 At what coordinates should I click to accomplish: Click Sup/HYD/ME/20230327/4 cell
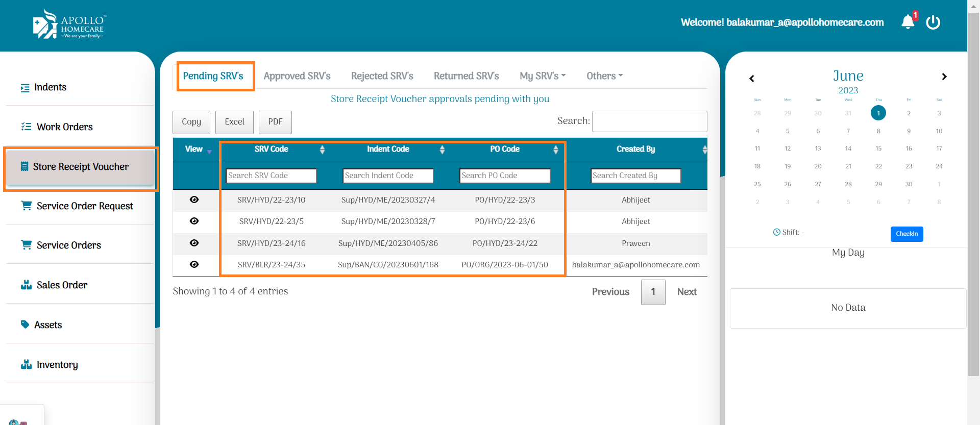[388, 200]
